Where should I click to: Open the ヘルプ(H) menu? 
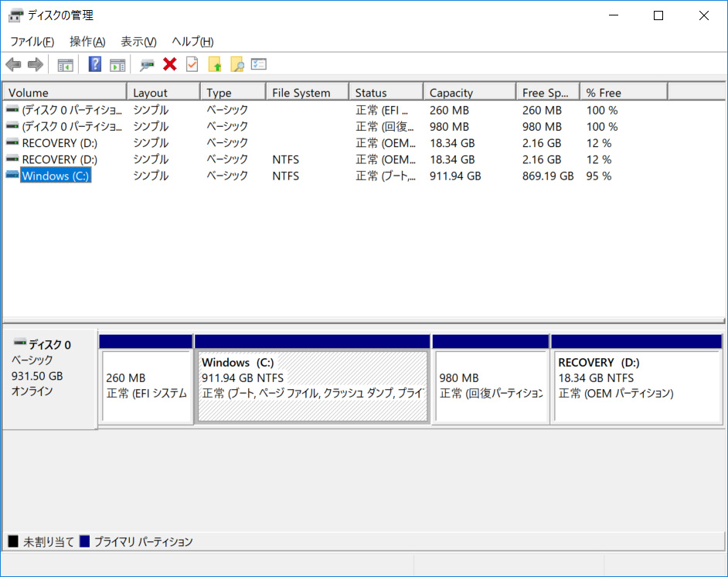192,42
